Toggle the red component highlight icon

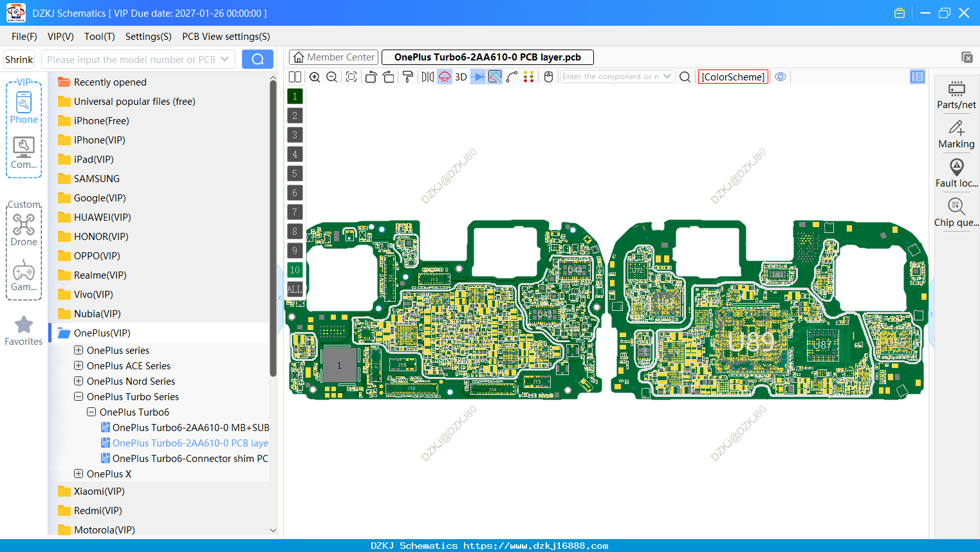click(x=445, y=77)
